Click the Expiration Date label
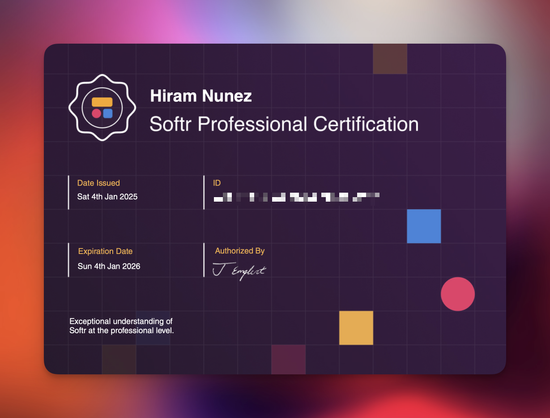The width and height of the screenshot is (550, 418). point(105,251)
